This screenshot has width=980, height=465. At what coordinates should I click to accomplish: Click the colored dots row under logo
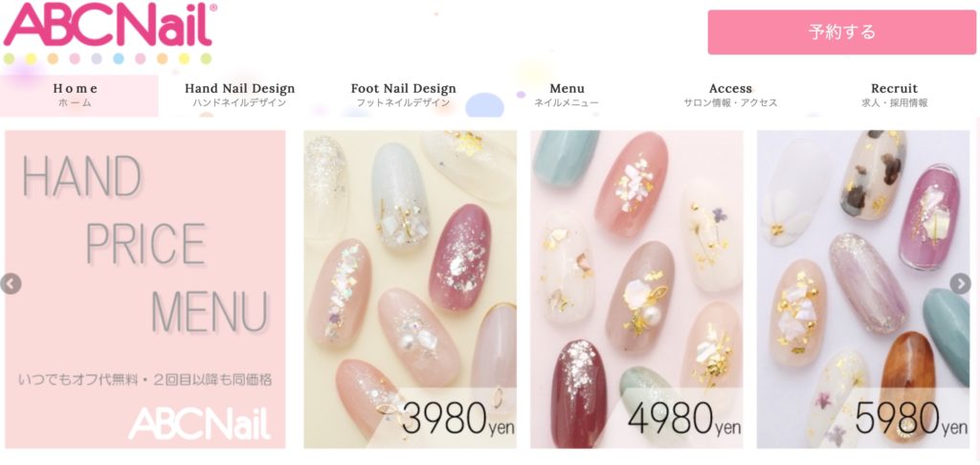(107, 58)
